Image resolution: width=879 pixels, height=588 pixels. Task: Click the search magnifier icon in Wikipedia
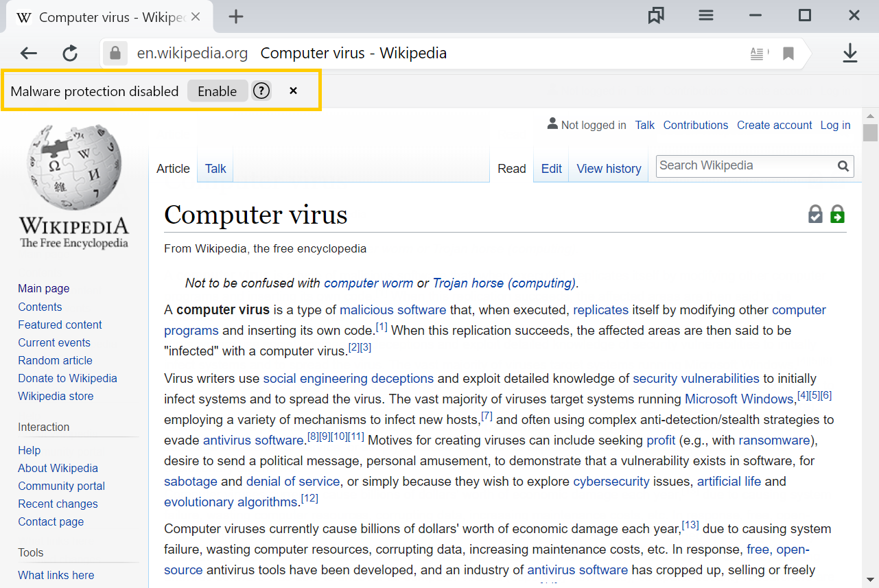[x=843, y=166]
